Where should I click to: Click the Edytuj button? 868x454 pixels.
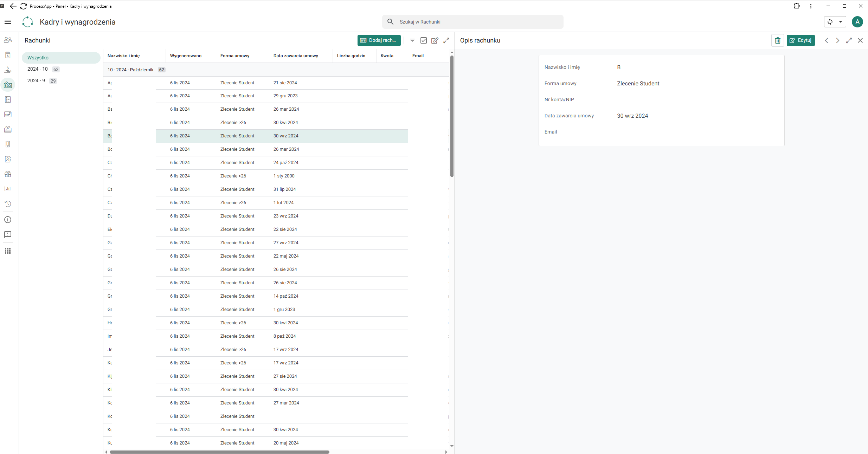801,40
